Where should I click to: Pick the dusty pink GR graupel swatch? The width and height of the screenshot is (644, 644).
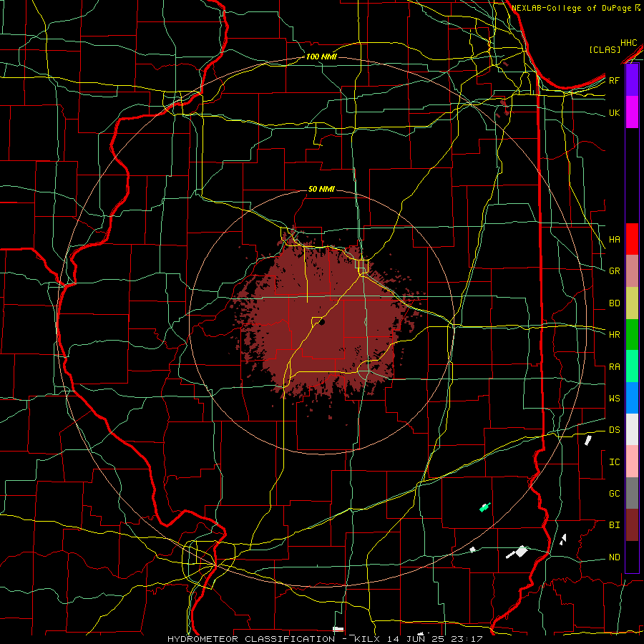click(632, 271)
